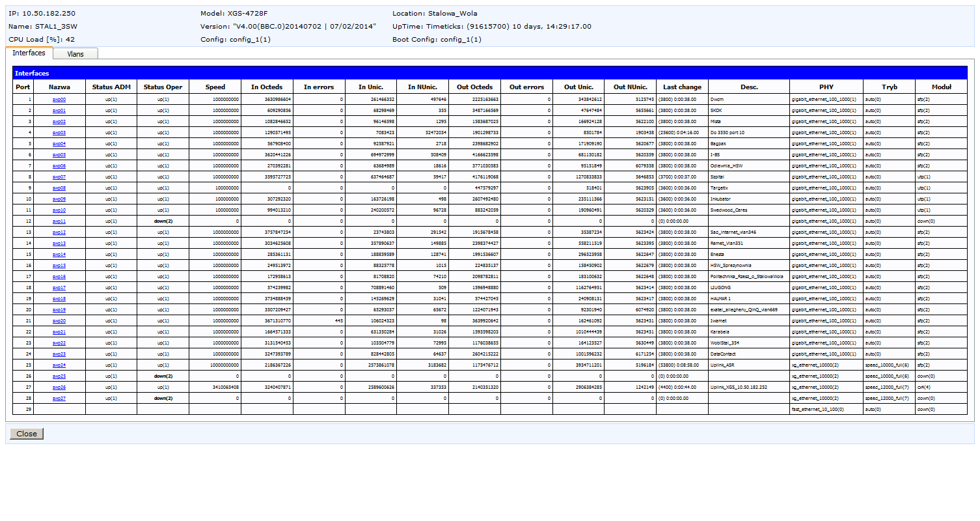Open the swp03 interface link
Image resolution: width=980 pixels, height=521 pixels.
59,133
